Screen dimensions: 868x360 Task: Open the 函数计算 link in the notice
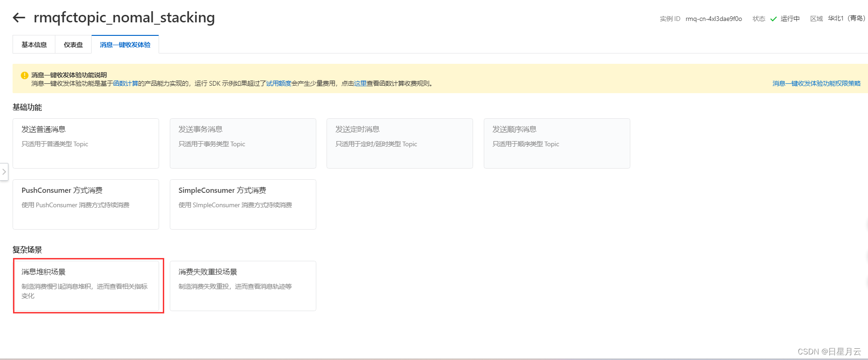[126, 83]
